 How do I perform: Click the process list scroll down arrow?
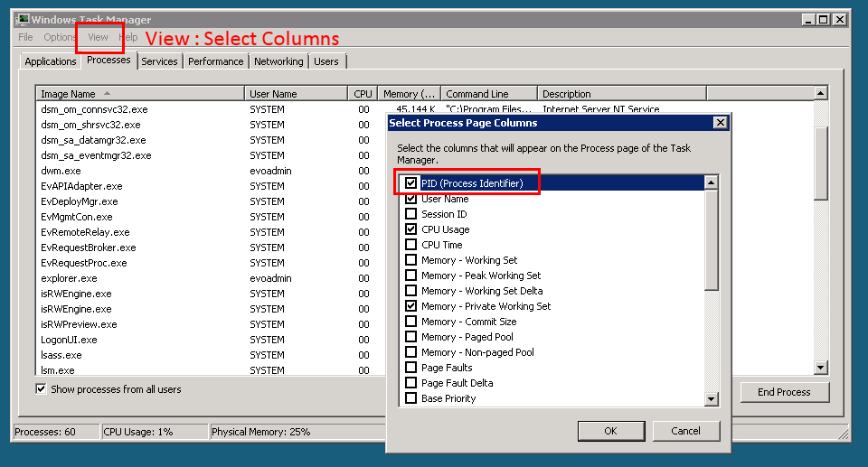[820, 368]
